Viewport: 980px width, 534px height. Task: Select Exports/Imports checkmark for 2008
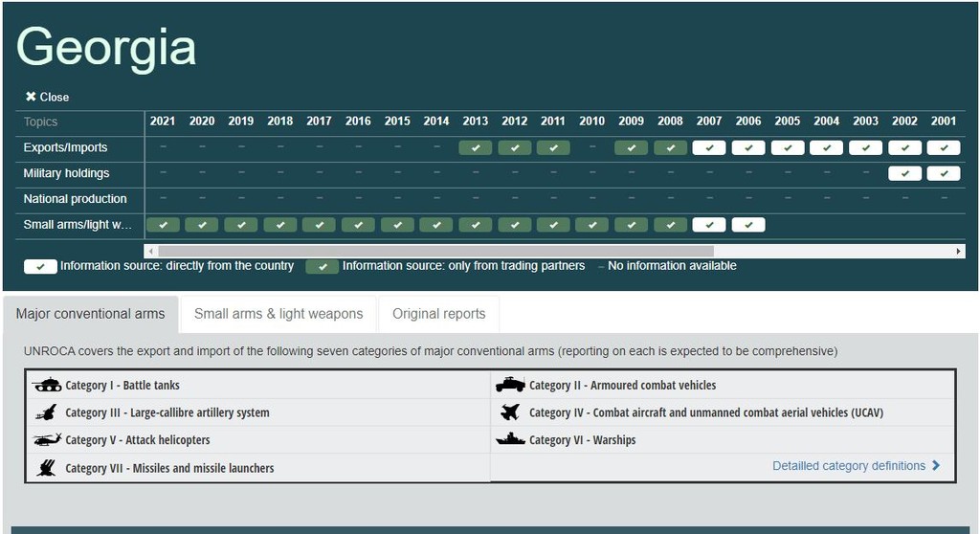tap(671, 148)
